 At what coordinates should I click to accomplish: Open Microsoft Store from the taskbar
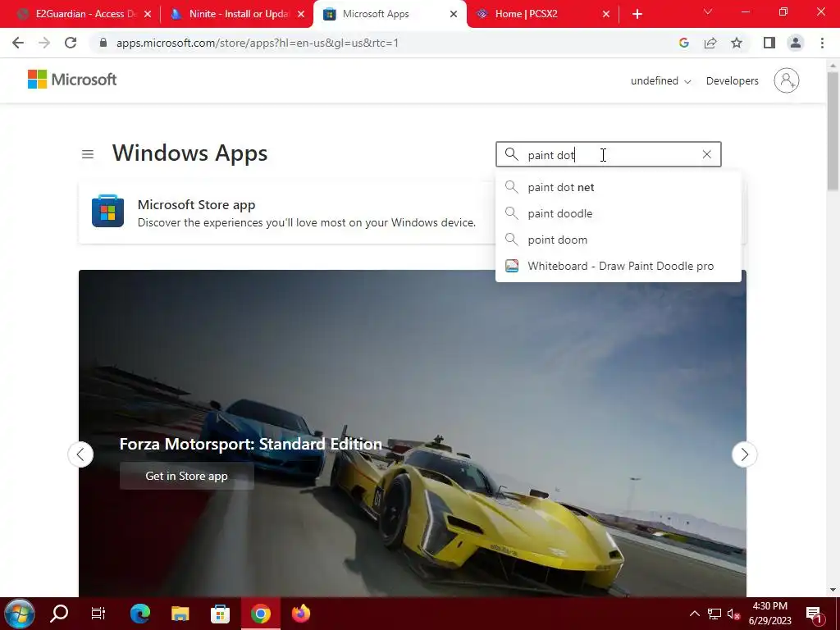pyautogui.click(x=220, y=614)
